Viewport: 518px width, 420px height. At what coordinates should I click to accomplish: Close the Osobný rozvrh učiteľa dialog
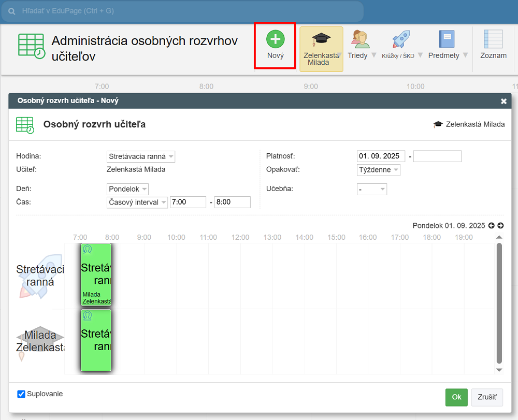coord(503,102)
